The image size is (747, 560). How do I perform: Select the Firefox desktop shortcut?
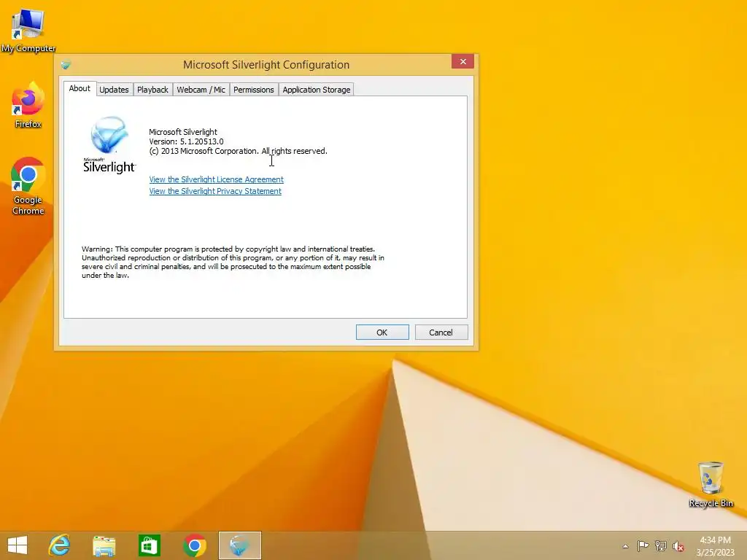tap(28, 105)
